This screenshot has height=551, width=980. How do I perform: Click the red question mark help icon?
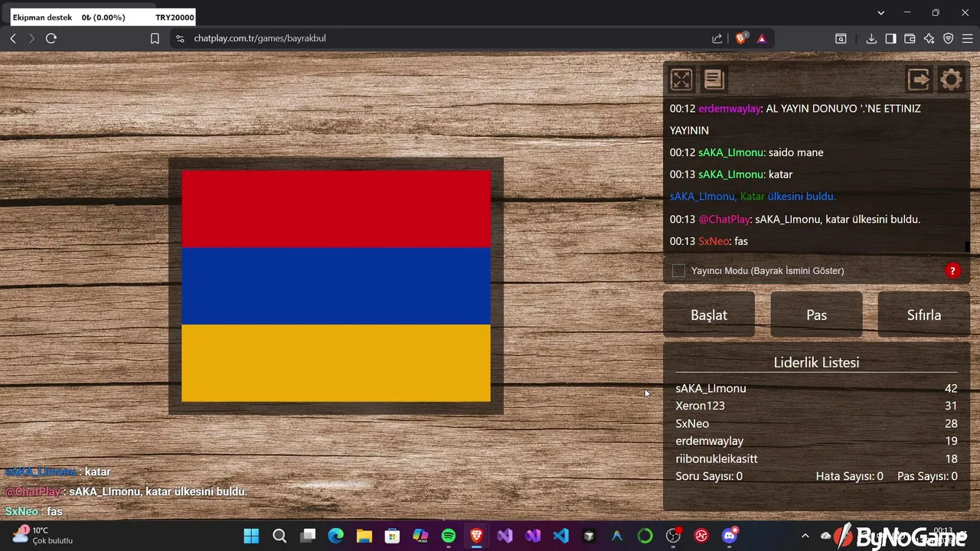[952, 270]
